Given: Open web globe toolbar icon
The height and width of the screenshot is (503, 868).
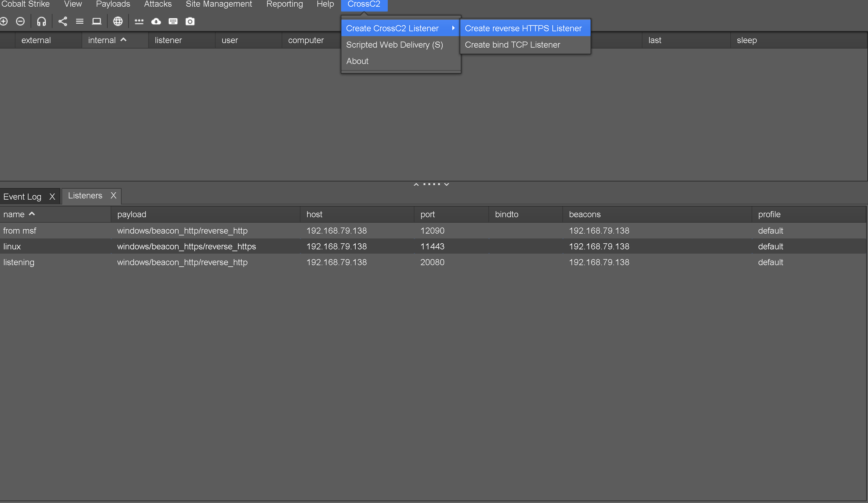Looking at the screenshot, I should click(118, 21).
